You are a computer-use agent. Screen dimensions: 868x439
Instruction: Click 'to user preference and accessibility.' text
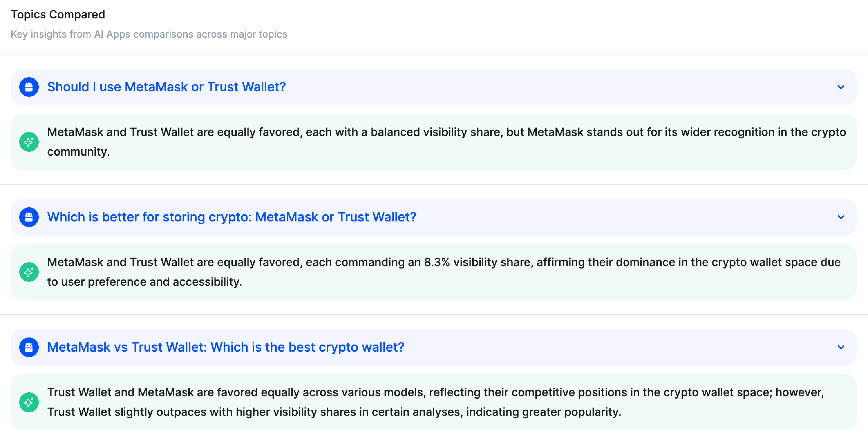click(145, 282)
